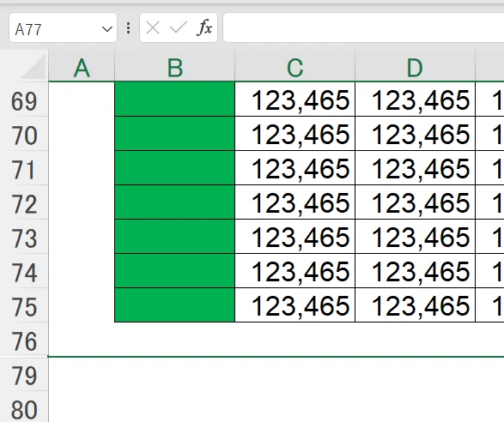Viewport: 504px width, 422px height.
Task: Select column D header
Action: pos(415,67)
